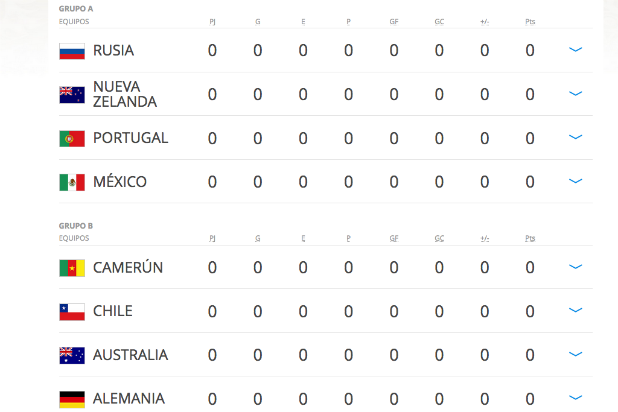Open the RUSIA team link
The width and height of the screenshot is (618, 412).
click(113, 51)
